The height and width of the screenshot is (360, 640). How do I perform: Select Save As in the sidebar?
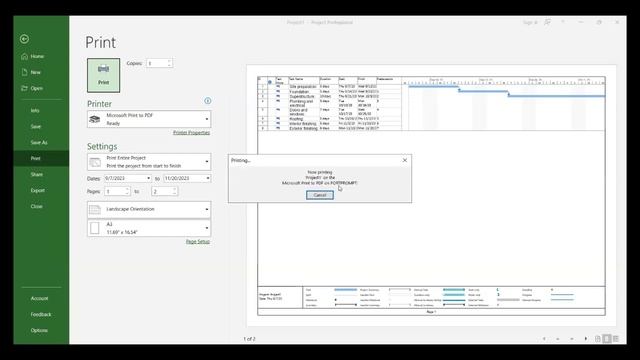[41, 142]
